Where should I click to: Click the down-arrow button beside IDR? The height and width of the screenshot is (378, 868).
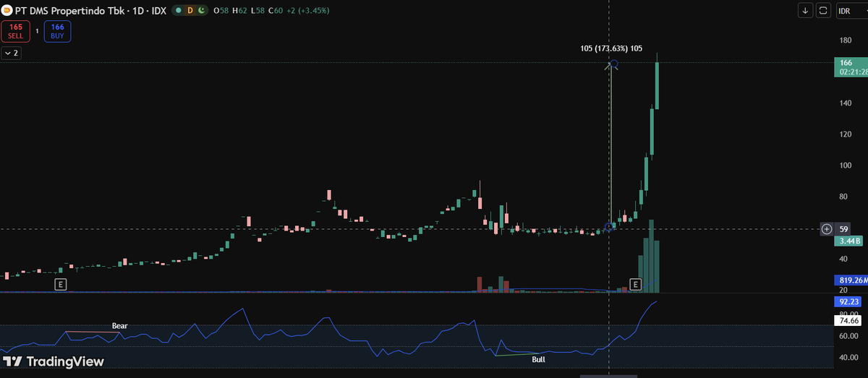pyautogui.click(x=806, y=10)
